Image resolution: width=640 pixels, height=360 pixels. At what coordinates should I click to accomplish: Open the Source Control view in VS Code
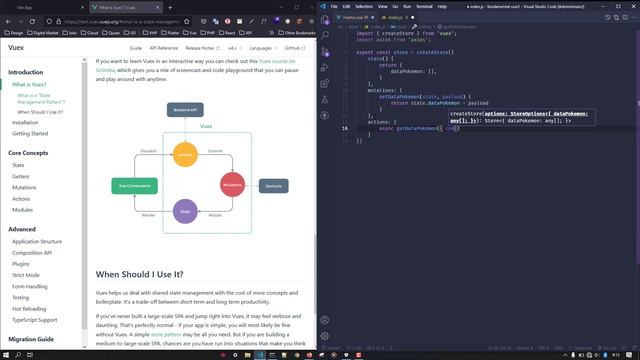(x=325, y=51)
